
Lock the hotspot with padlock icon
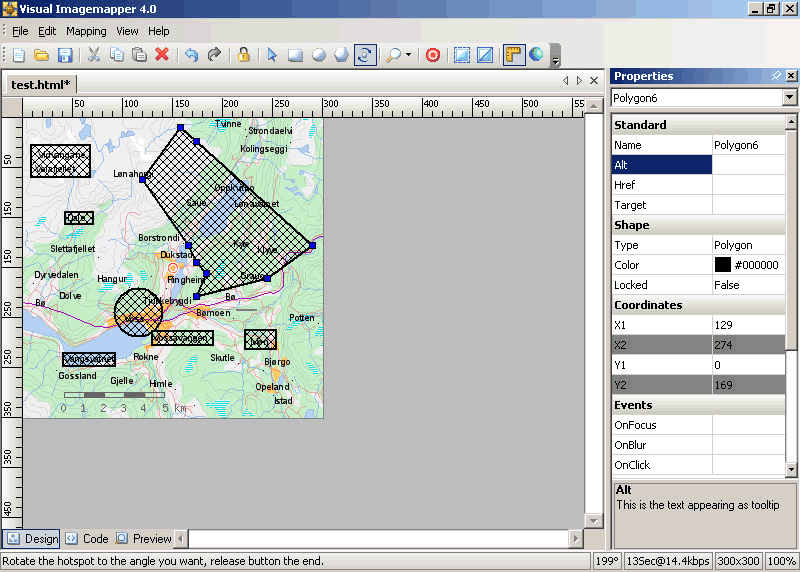pyautogui.click(x=243, y=55)
